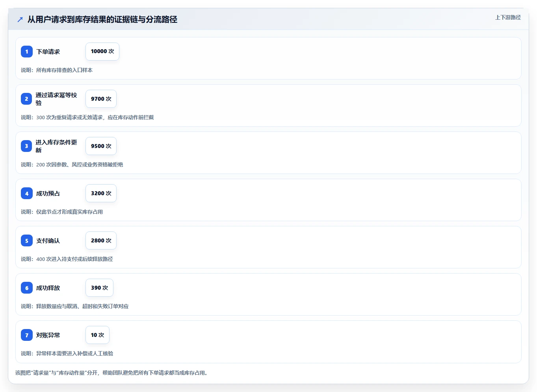This screenshot has height=392, width=537.
Task: Click the 9500 次 value pill
Action: tap(101, 146)
